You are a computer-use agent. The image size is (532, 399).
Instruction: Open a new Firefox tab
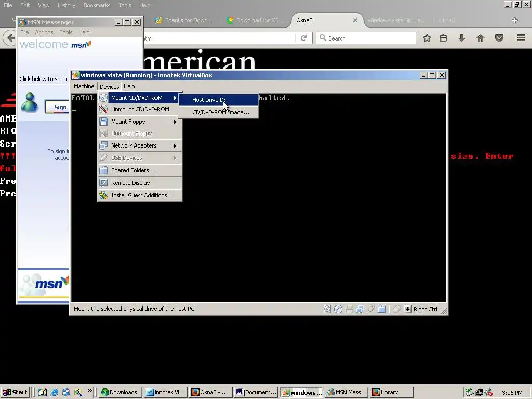pos(515,20)
